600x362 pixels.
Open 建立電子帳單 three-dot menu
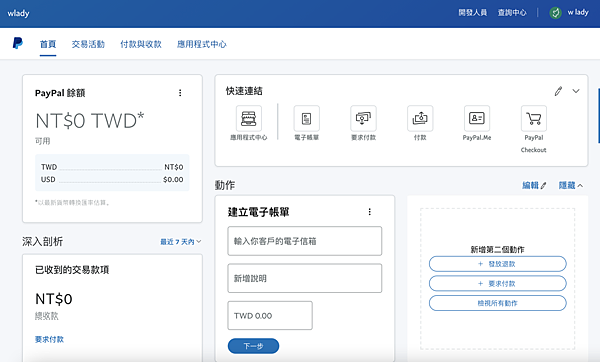point(370,212)
